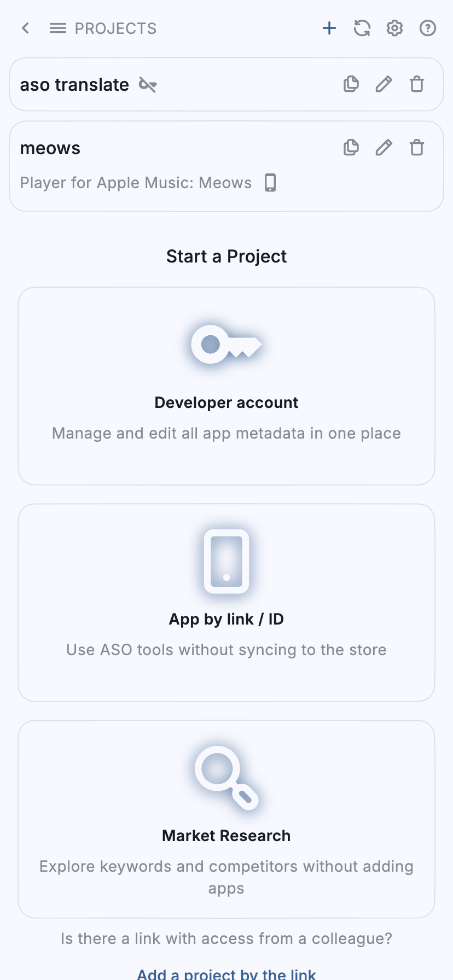Rename the meows project with the pencil icon

(x=384, y=147)
